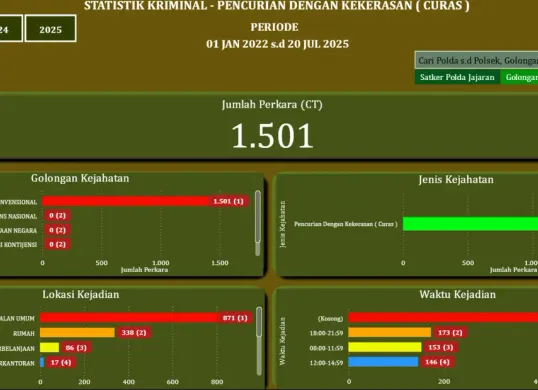Click the yellow 08:00-11:59 bar
Image resolution: width=538 pixels, height=390 pixels.
(x=385, y=347)
